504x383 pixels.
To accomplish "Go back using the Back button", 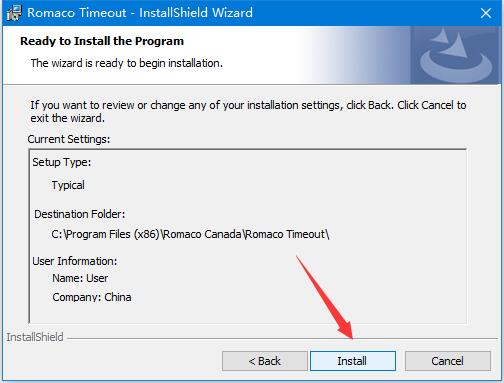I will 265,361.
